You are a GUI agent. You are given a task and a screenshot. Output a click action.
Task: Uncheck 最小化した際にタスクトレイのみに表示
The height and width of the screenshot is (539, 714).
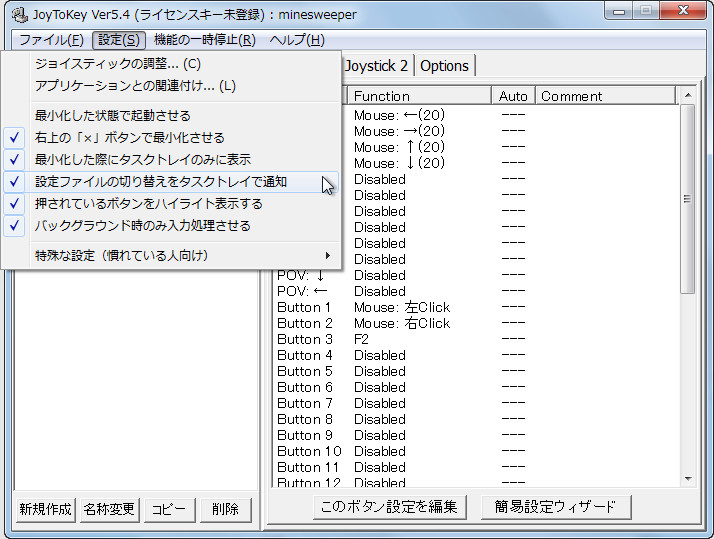[x=171, y=159]
